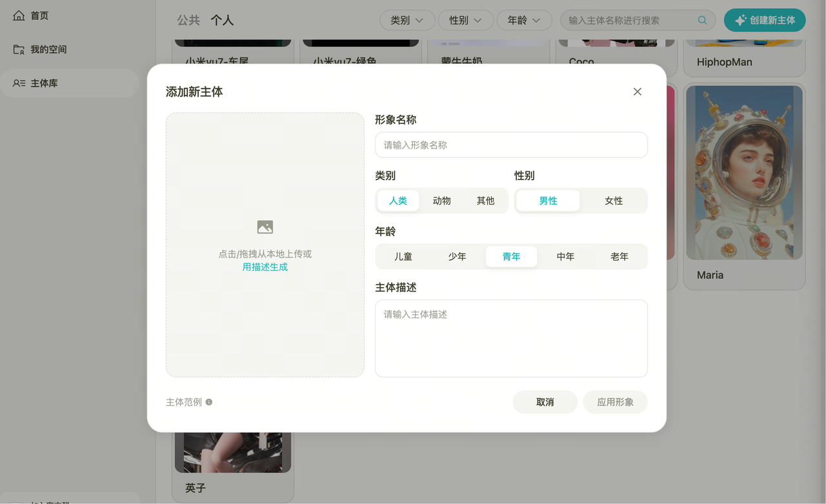Select the 主体库 sidebar icon

19,83
